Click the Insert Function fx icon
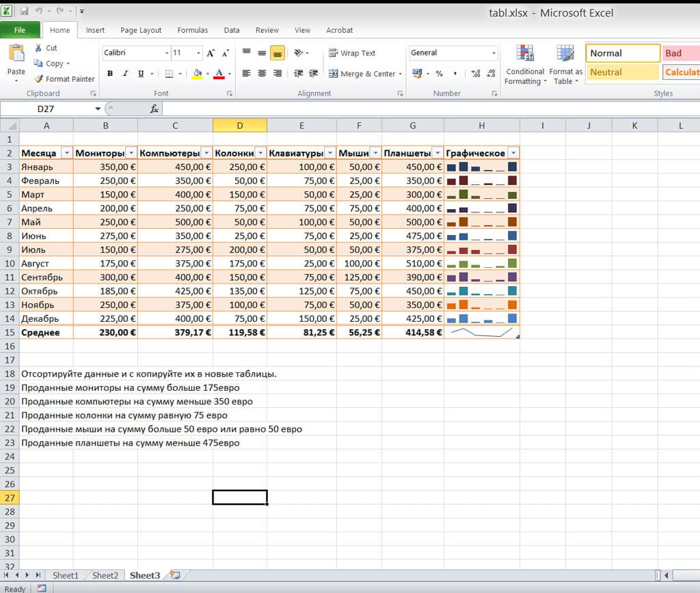Viewport: 700px width, 593px height. (x=154, y=109)
